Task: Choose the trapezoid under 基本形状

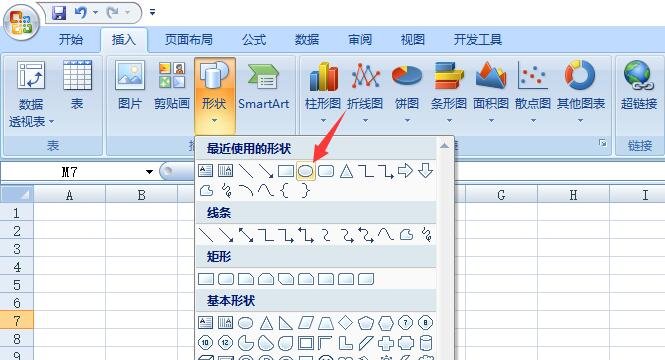Action: (326, 323)
